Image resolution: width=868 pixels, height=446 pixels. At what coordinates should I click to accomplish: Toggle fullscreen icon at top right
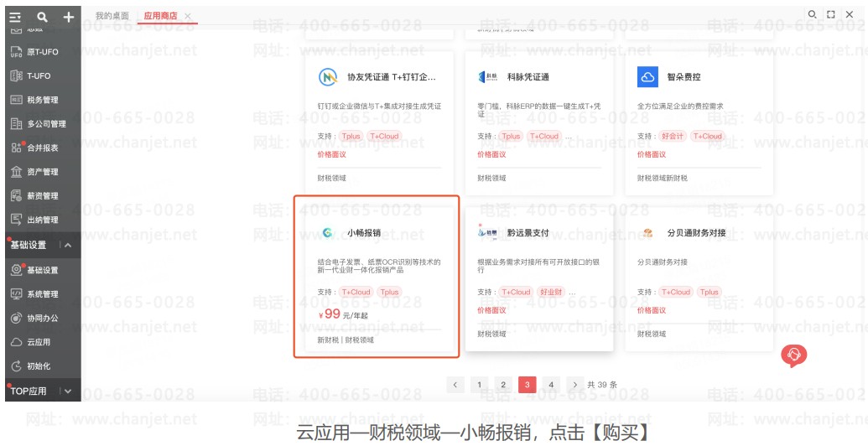(831, 14)
